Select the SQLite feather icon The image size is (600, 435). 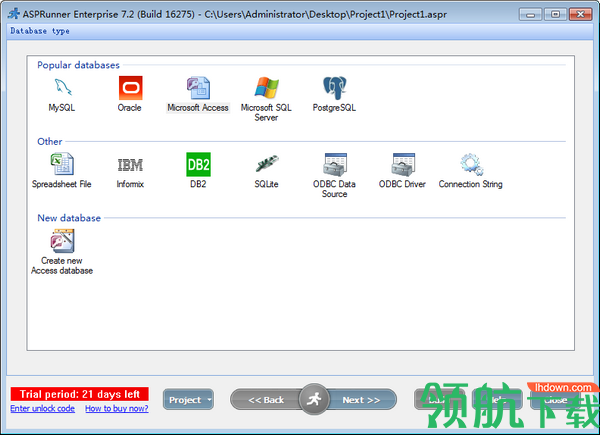(266, 164)
